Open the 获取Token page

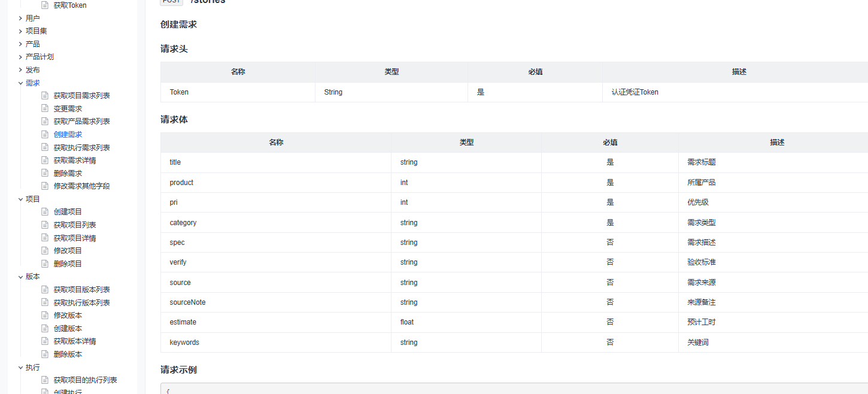[x=70, y=5]
